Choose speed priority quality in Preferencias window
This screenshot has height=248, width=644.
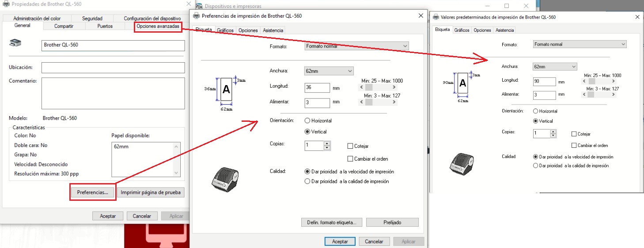point(307,172)
